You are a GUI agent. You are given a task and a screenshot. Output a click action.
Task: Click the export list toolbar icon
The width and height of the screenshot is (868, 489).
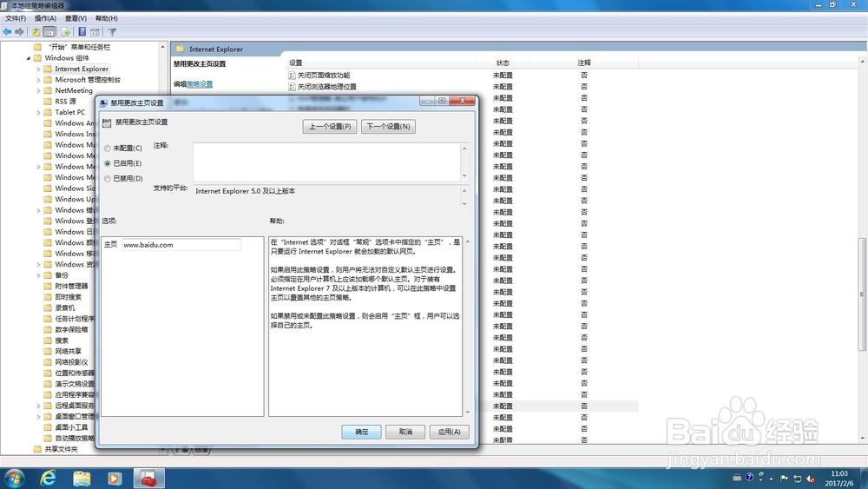pyautogui.click(x=65, y=31)
